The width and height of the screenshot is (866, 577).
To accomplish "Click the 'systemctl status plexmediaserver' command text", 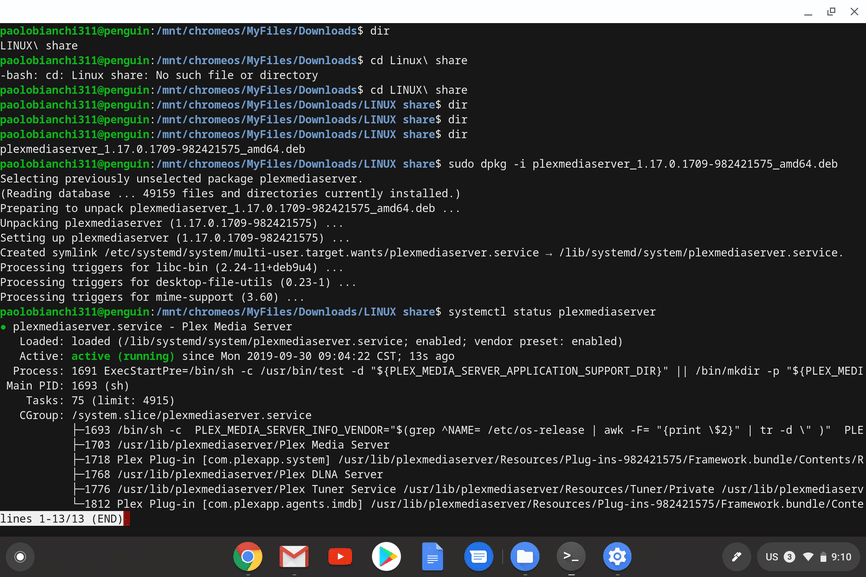I will [x=552, y=312].
